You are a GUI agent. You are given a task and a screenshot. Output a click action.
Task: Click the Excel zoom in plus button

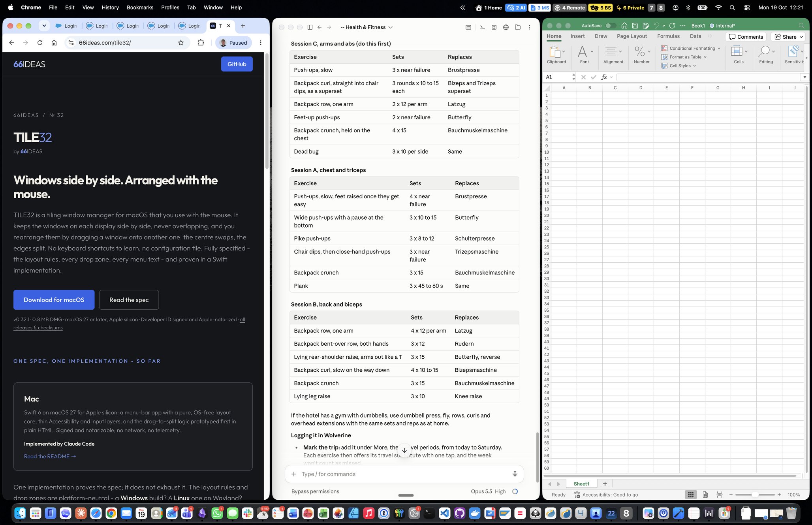click(779, 495)
